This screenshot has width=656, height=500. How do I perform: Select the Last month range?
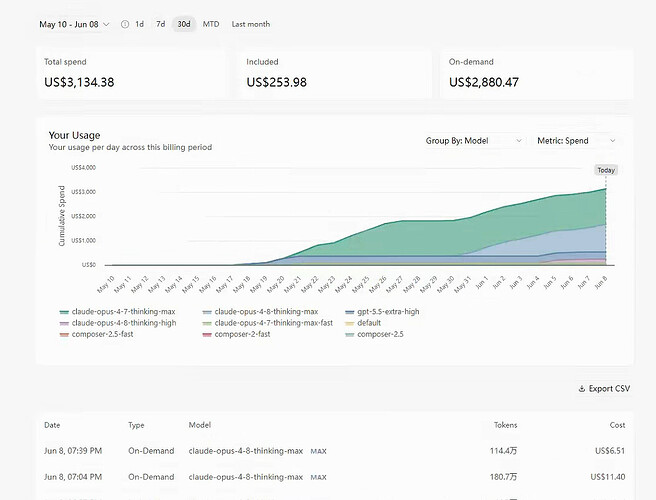tap(251, 24)
